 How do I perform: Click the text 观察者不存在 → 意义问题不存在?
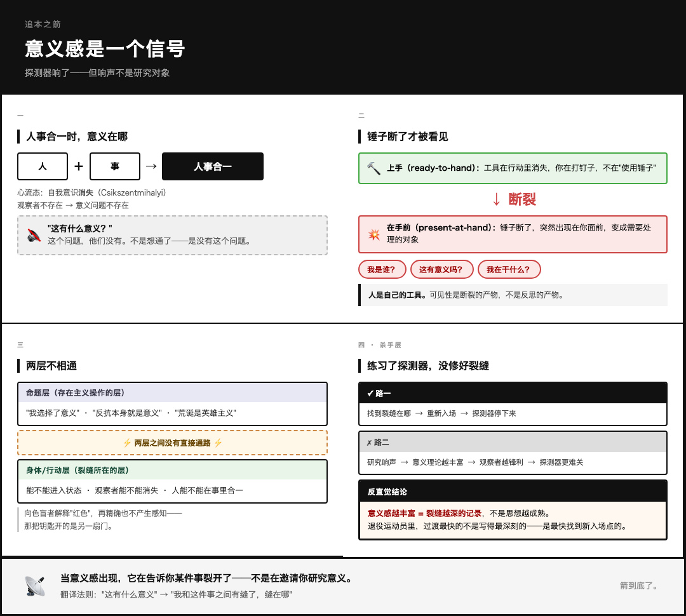pyautogui.click(x=73, y=205)
